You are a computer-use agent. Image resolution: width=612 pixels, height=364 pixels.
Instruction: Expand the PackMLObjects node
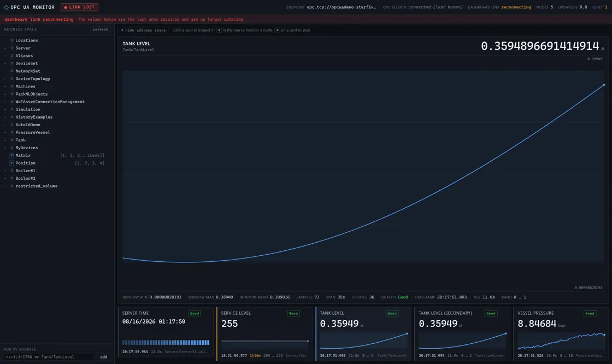click(5, 94)
